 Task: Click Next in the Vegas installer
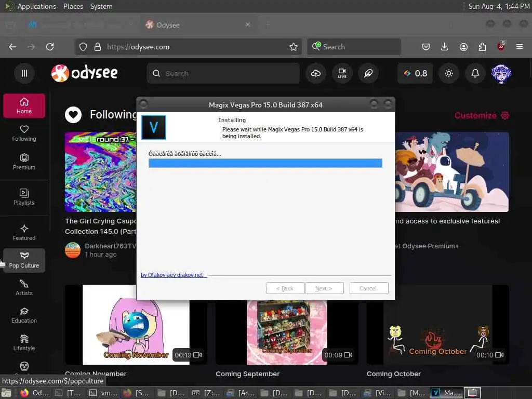(x=324, y=288)
